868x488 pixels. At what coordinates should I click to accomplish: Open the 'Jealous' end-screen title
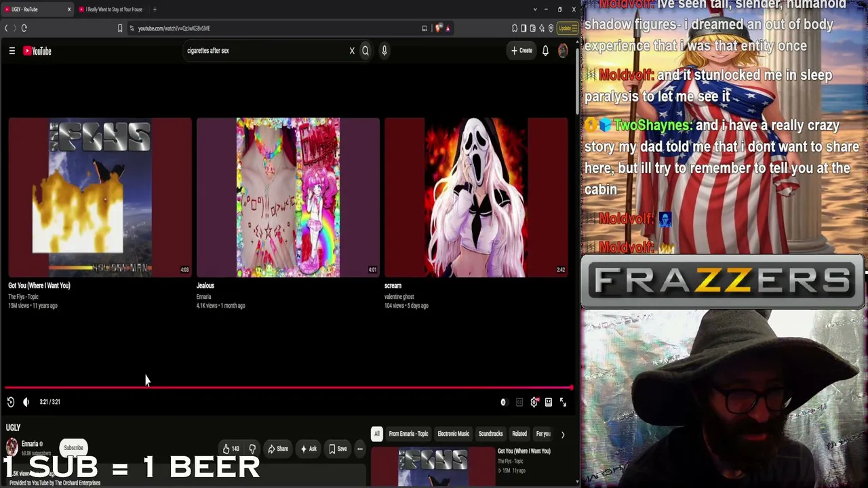coord(205,285)
